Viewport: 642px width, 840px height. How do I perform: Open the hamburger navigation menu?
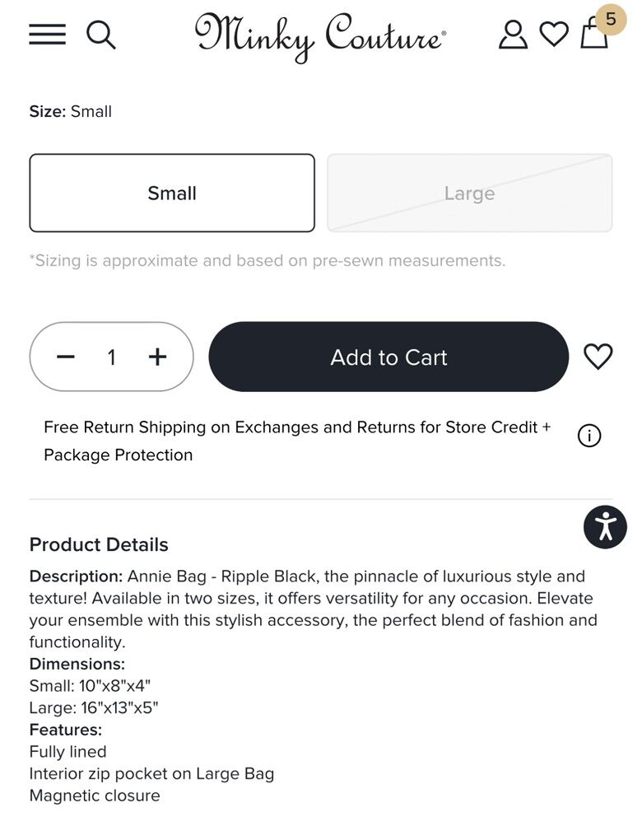click(x=47, y=34)
